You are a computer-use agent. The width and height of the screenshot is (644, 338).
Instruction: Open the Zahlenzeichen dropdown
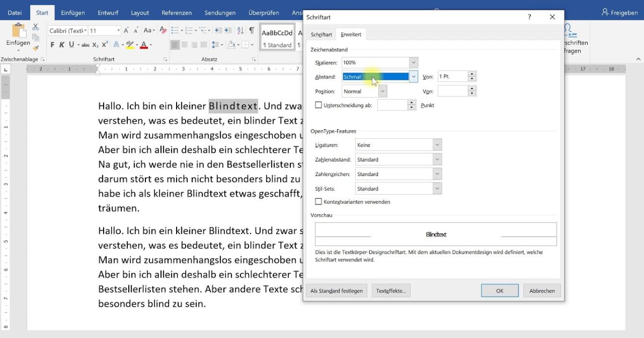(x=437, y=174)
